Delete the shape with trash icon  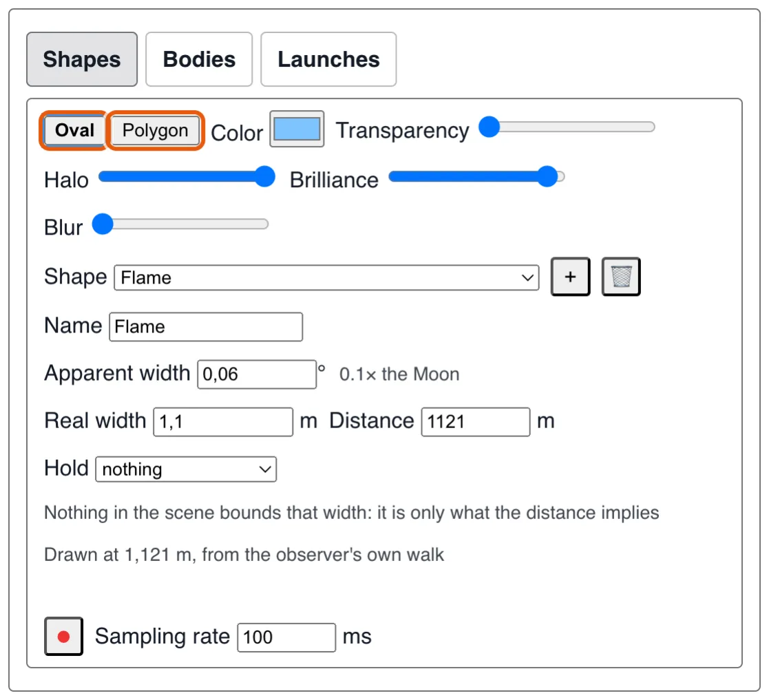click(621, 277)
